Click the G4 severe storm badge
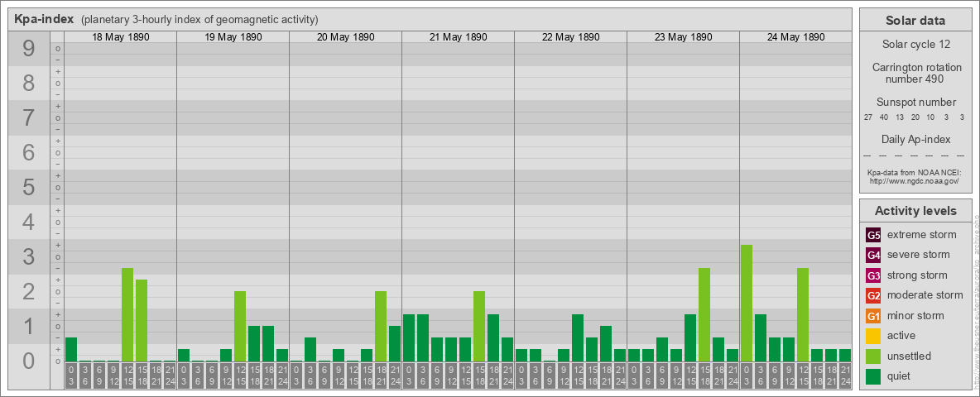This screenshot has height=397, width=980. click(873, 255)
